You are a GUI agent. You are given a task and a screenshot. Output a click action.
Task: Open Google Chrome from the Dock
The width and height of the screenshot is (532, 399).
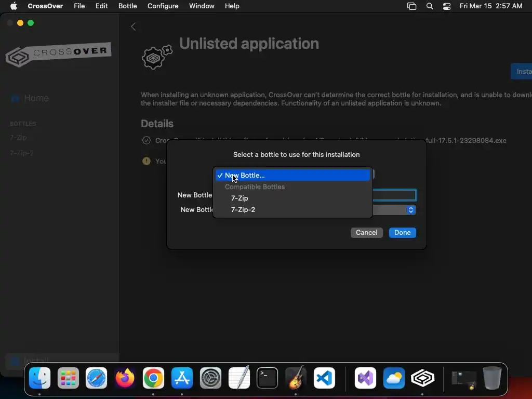(153, 378)
